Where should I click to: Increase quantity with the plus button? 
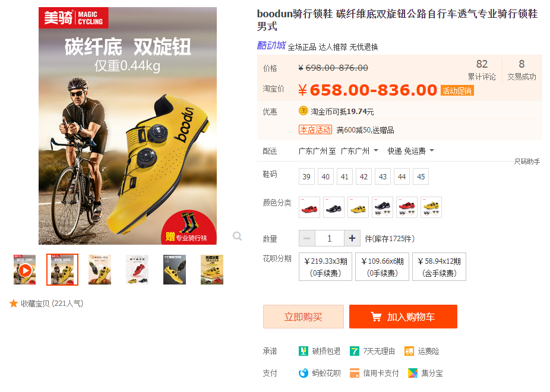[352, 239]
